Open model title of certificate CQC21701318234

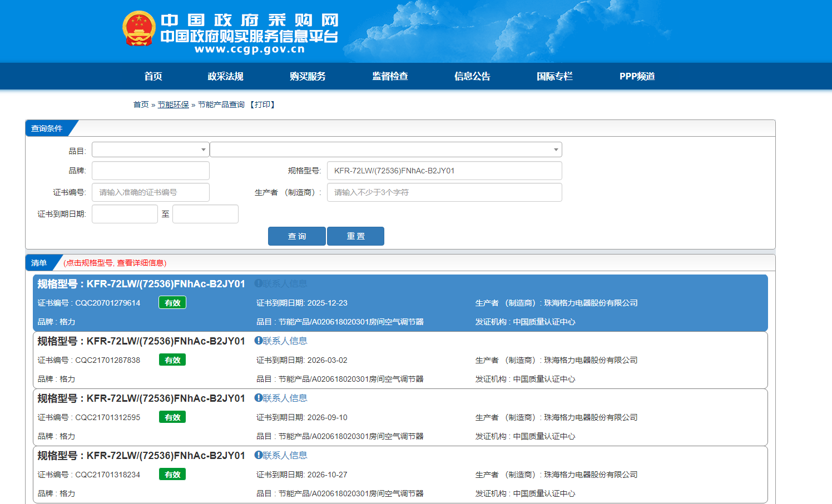pos(141,456)
